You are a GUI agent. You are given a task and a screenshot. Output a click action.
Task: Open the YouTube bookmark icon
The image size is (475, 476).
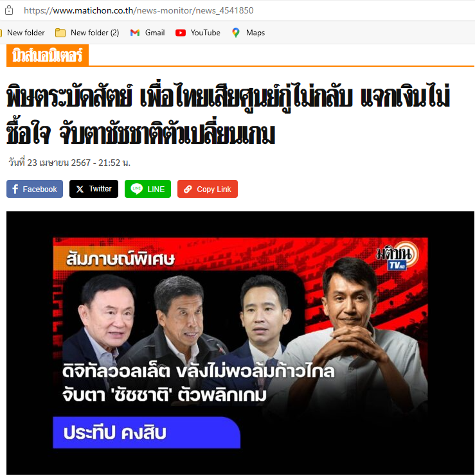click(181, 33)
